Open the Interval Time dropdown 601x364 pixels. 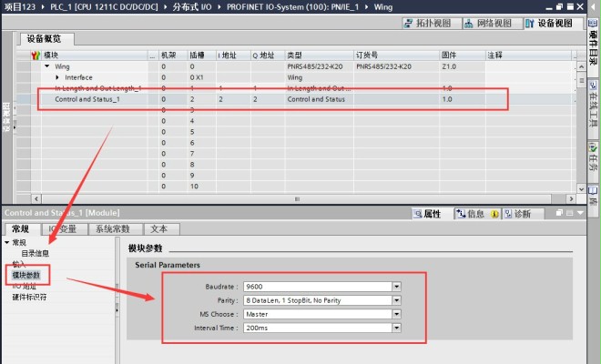click(x=396, y=328)
